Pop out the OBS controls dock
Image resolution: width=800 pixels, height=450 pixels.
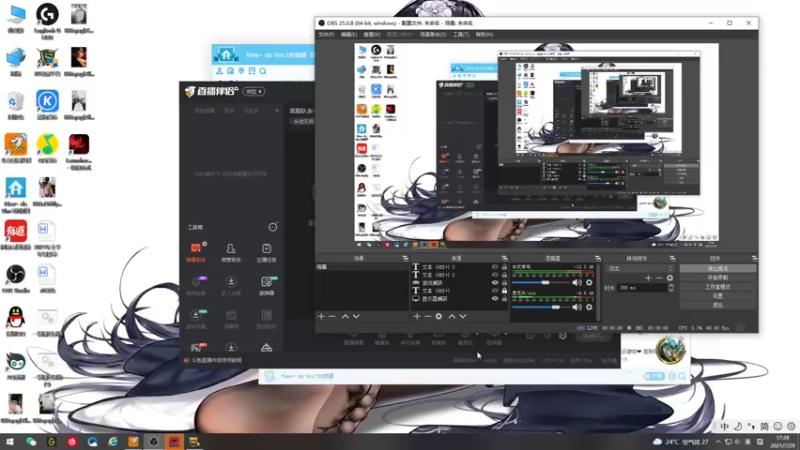click(x=754, y=259)
